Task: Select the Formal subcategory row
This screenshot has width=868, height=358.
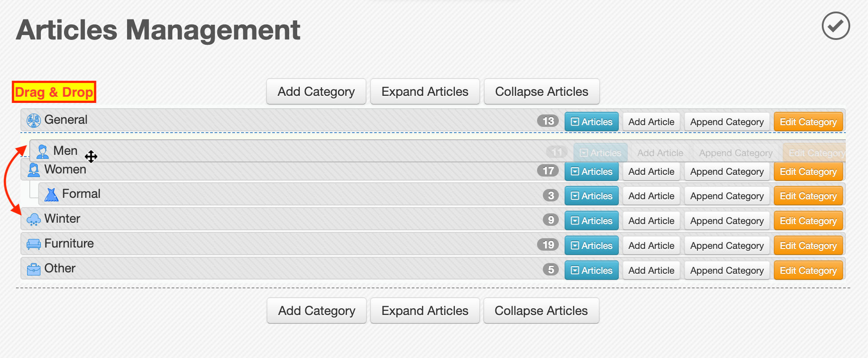Action: click(x=442, y=194)
